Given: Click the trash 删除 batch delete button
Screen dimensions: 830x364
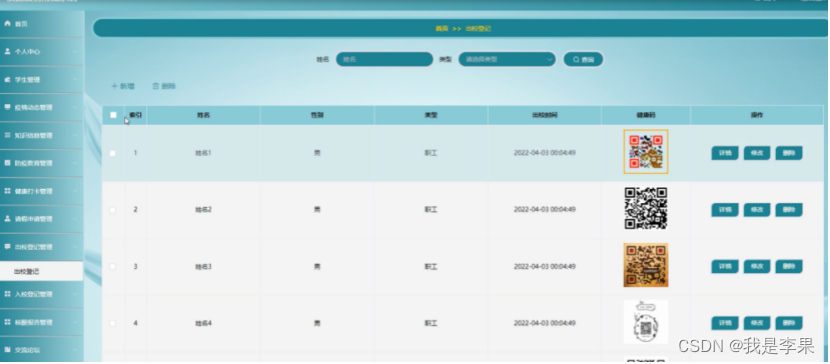Looking at the screenshot, I should 164,86.
